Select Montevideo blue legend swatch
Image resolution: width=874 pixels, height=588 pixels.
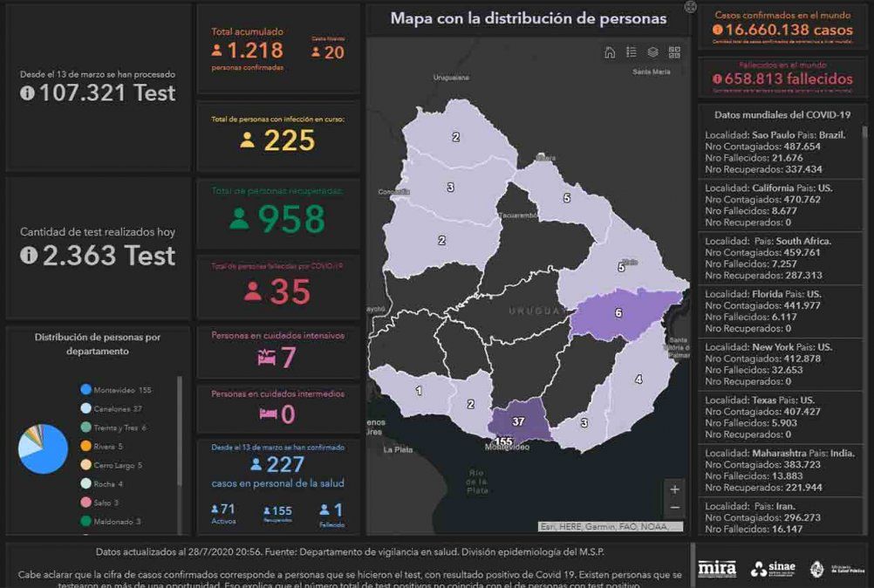(85, 390)
